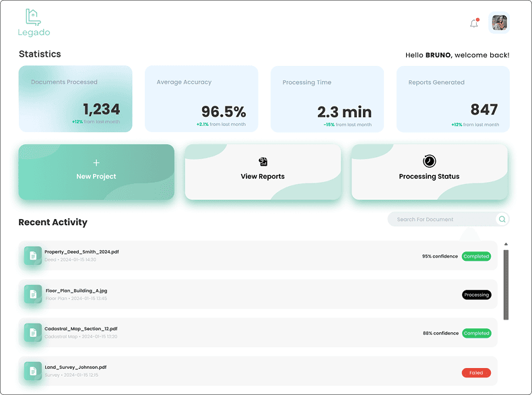Open the user profile avatar

[499, 23]
